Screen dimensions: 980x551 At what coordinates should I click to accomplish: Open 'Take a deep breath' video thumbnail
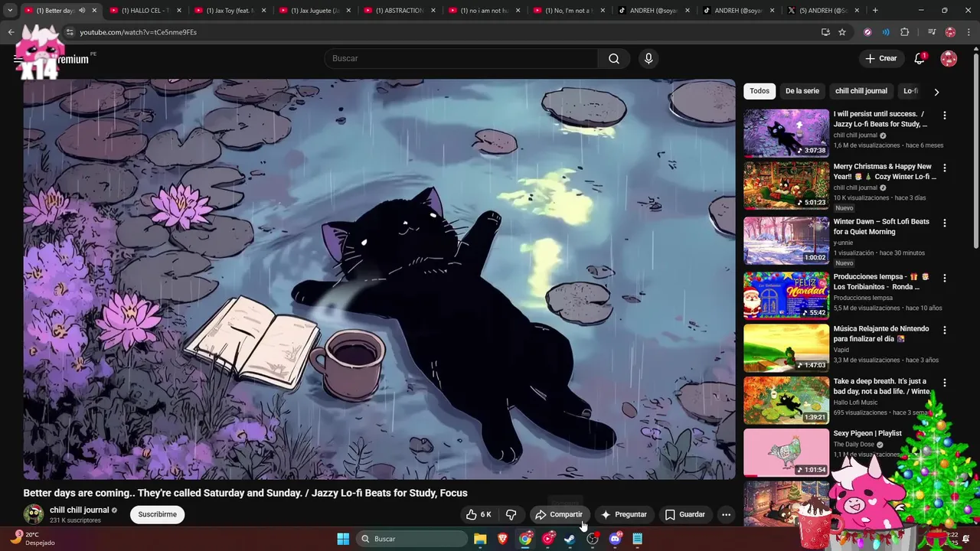pos(786,399)
